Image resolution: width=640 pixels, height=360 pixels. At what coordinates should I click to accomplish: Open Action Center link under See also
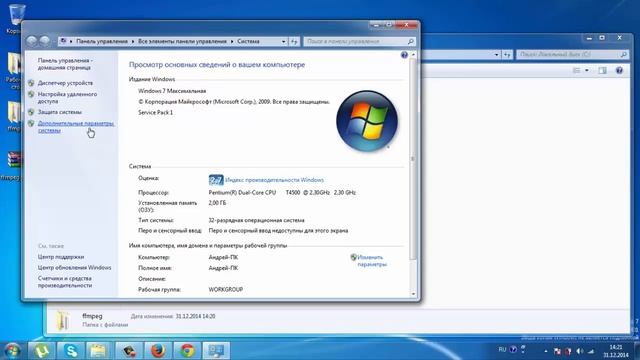click(61, 257)
